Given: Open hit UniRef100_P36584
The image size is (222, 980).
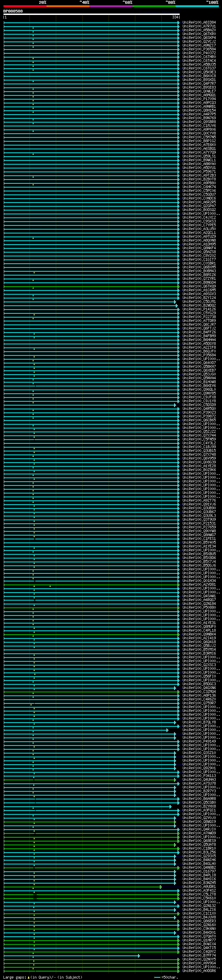Looking at the screenshot, I should (x=199, y=49).
